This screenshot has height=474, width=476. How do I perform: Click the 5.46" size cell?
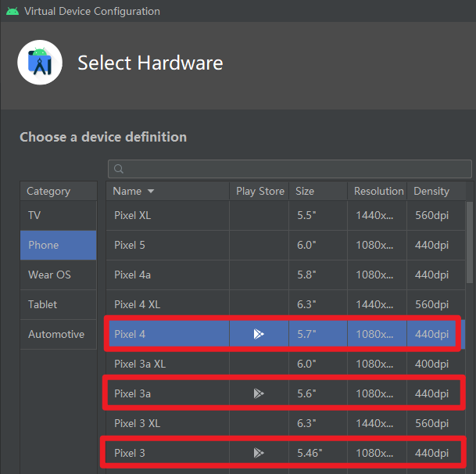tap(318, 453)
